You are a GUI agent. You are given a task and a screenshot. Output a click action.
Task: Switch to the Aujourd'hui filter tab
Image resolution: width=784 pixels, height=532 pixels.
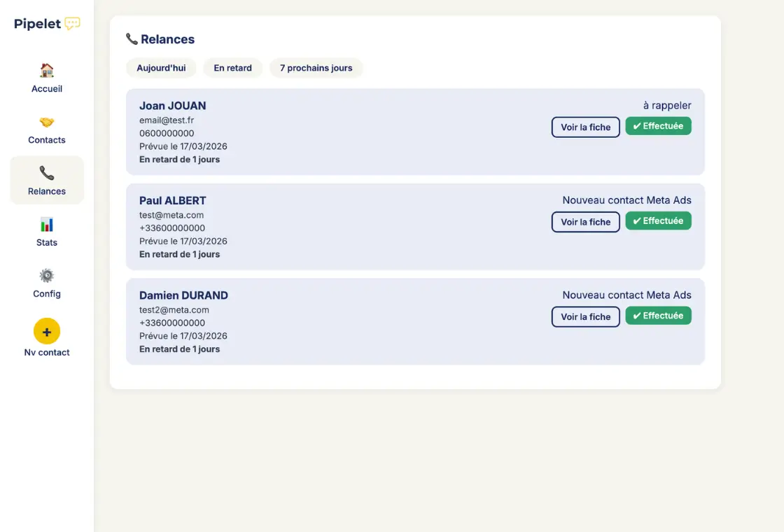161,68
